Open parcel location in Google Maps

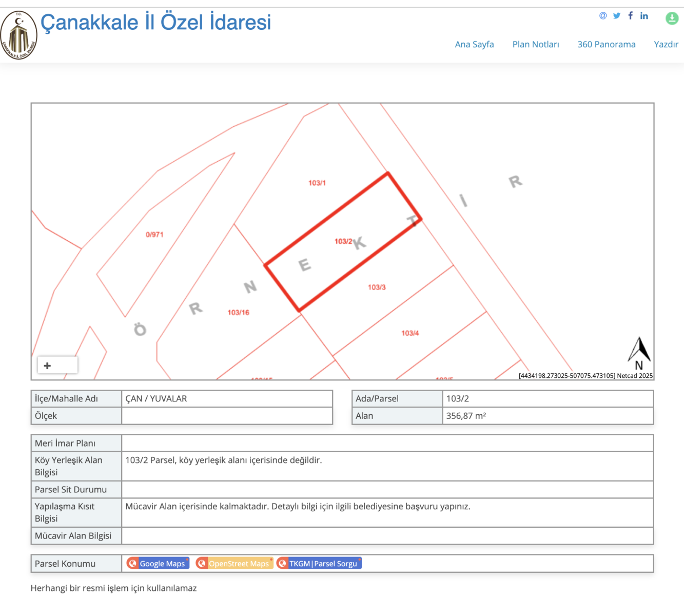click(158, 564)
